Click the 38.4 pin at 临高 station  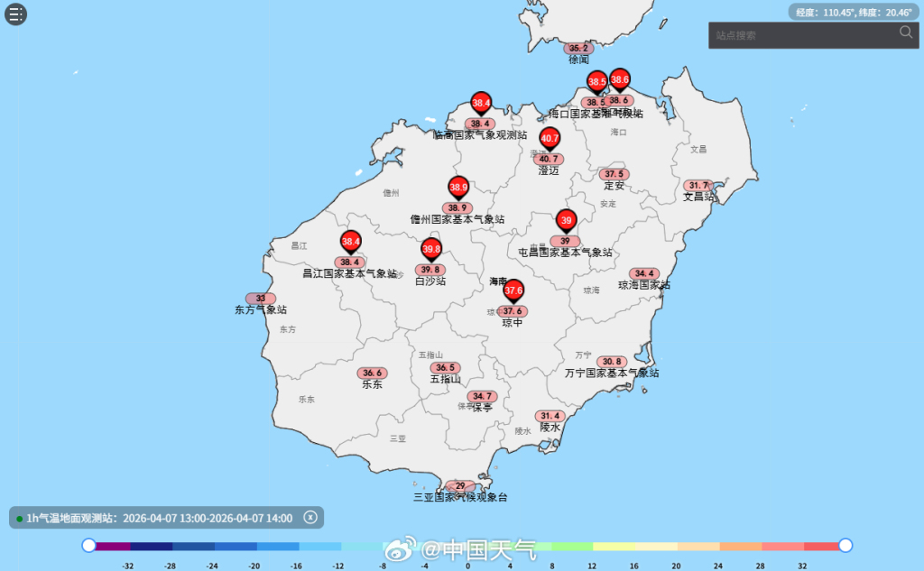[x=481, y=104]
